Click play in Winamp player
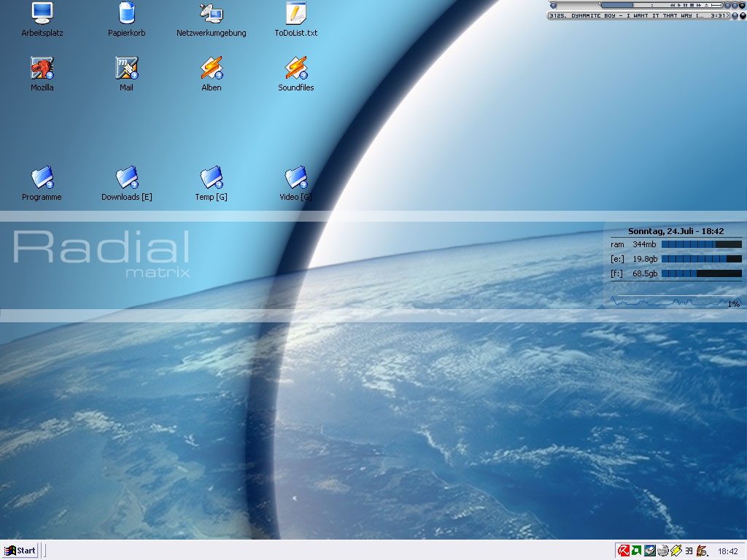The height and width of the screenshot is (560, 747). [679, 5]
